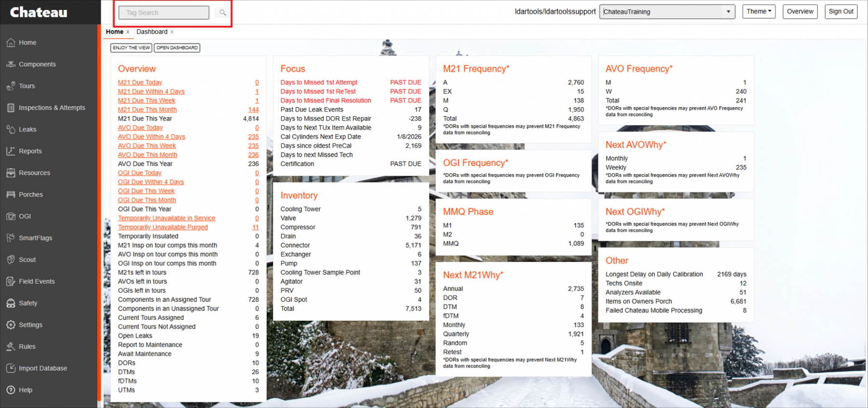868x408 pixels.
Task: Click the OGI camera icon
Action: coord(11,216)
